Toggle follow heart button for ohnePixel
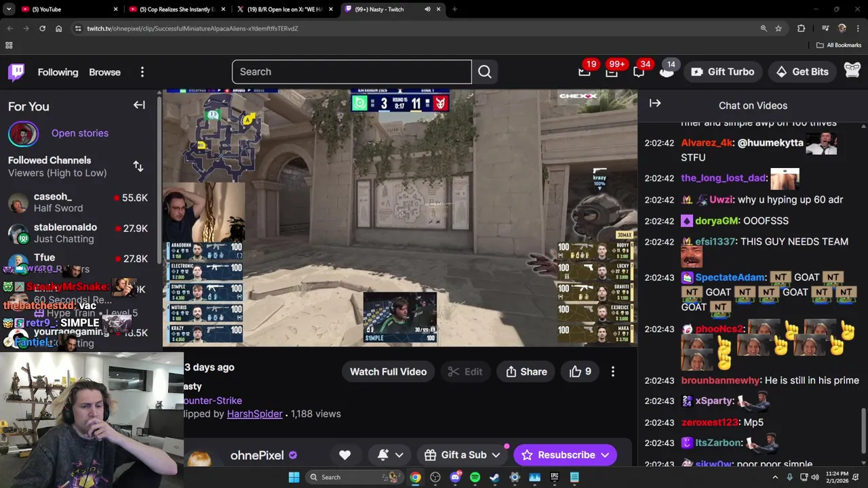The height and width of the screenshot is (488, 868). point(344,455)
